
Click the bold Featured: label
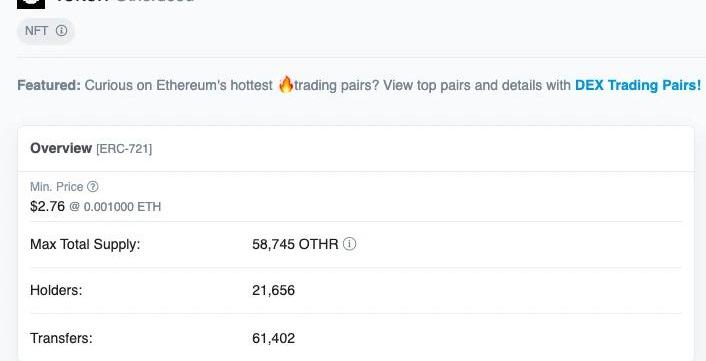(x=49, y=85)
